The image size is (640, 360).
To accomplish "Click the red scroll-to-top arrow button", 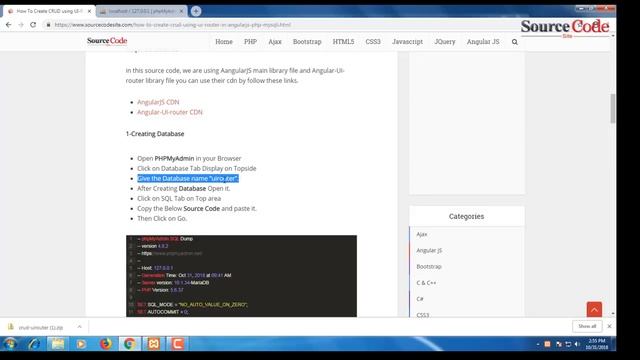I will coord(594,309).
